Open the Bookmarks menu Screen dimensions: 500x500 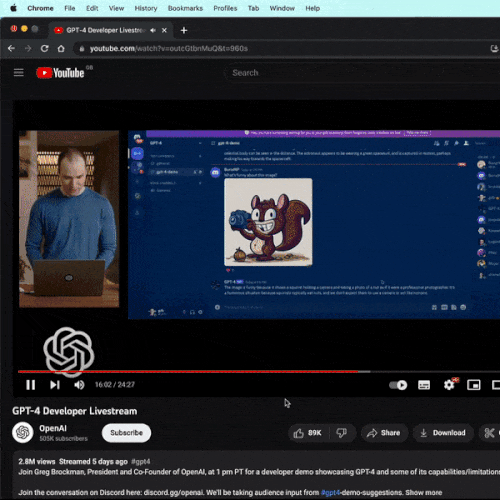pos(185,8)
